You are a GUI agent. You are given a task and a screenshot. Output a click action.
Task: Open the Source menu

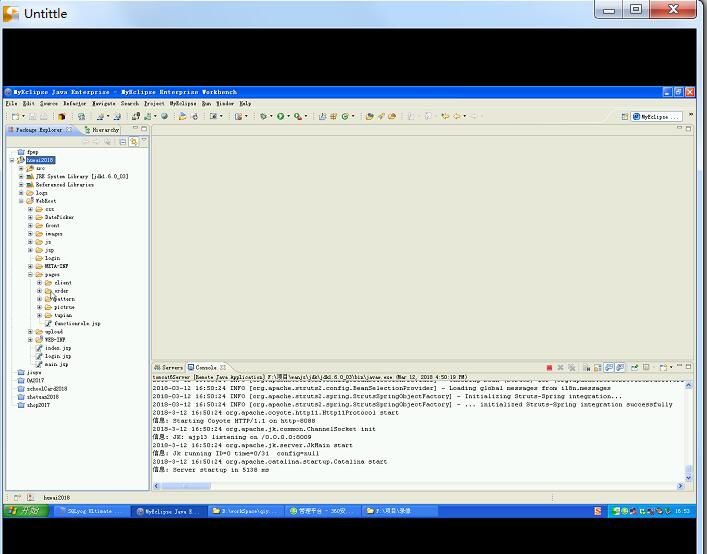click(49, 104)
